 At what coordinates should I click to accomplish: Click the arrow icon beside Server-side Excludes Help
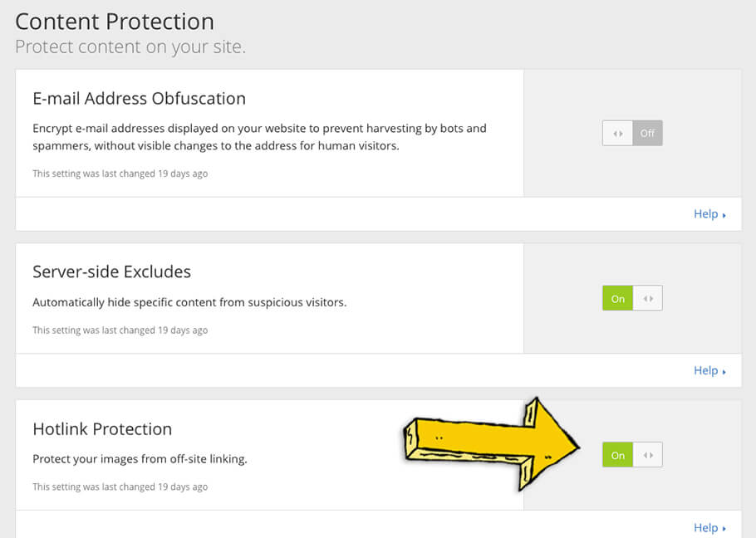724,372
